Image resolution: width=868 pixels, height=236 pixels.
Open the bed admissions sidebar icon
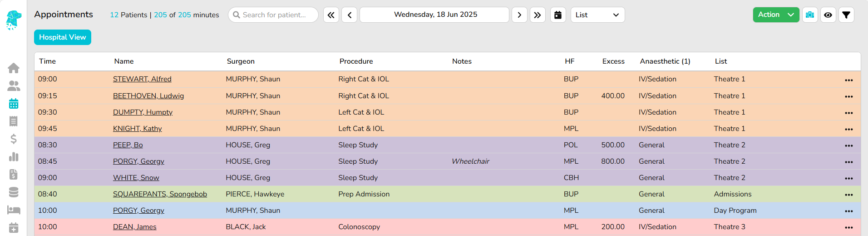click(14, 210)
